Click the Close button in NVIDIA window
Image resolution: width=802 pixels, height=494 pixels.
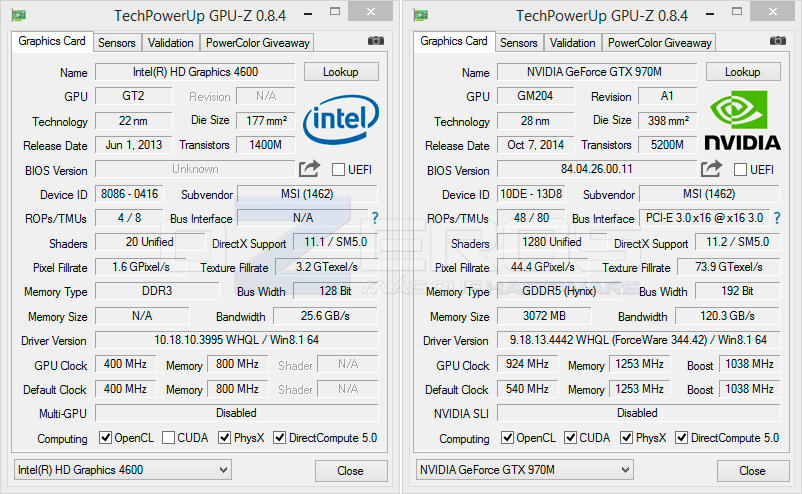753,470
